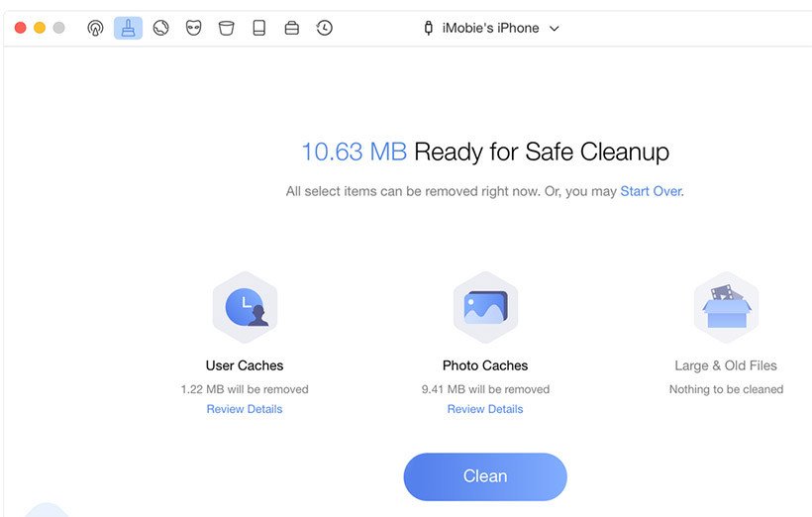Screen dimensions: 812x517
Task: Open Review Details under User Caches
Action: click(x=245, y=409)
